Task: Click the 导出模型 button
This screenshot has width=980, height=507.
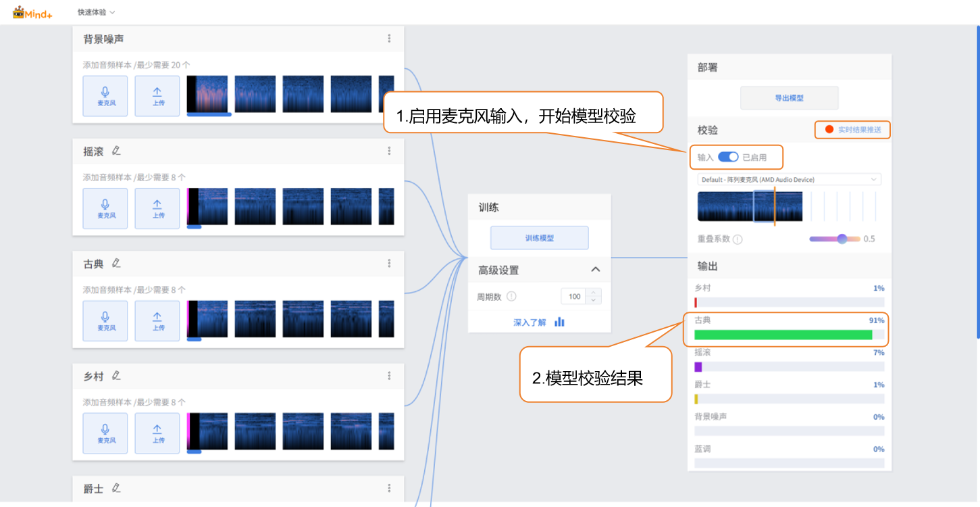Action: [789, 98]
